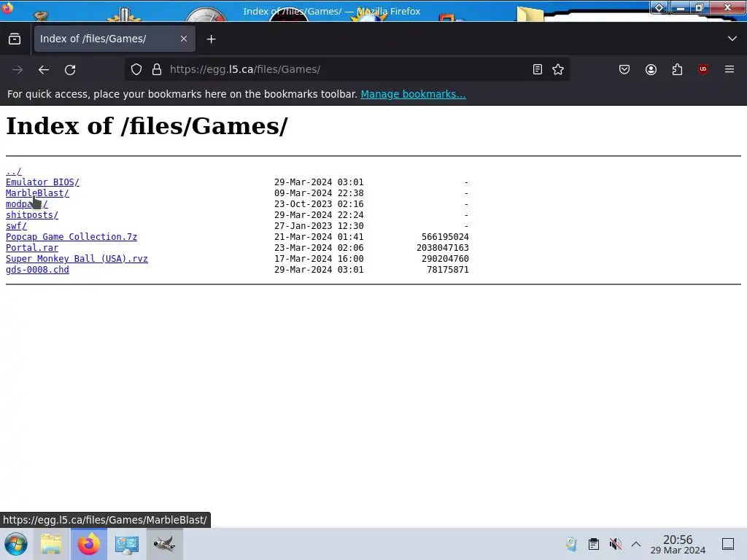Click the keep-above diamond titlebar button
The image size is (747, 560).
pyautogui.click(x=659, y=7)
